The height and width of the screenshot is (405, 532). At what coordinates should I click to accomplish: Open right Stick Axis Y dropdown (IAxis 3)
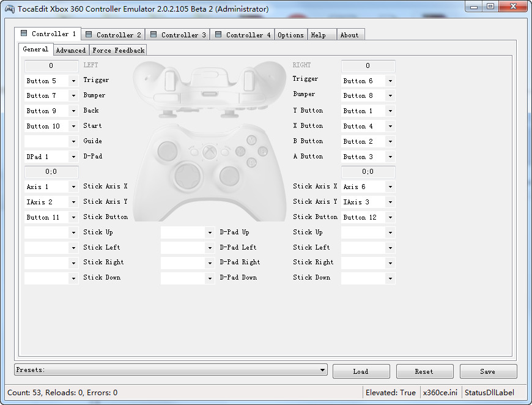[x=391, y=202]
